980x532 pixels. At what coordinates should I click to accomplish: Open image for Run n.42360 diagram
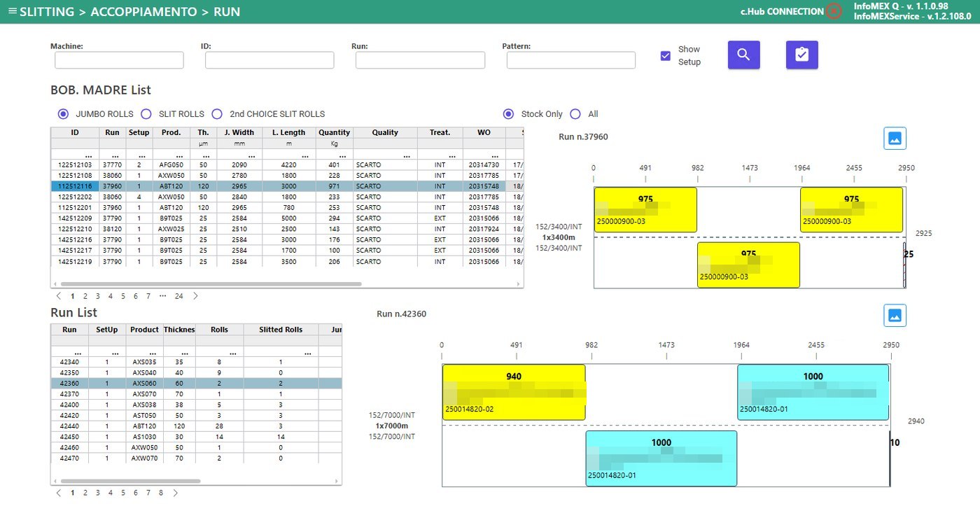coord(895,315)
